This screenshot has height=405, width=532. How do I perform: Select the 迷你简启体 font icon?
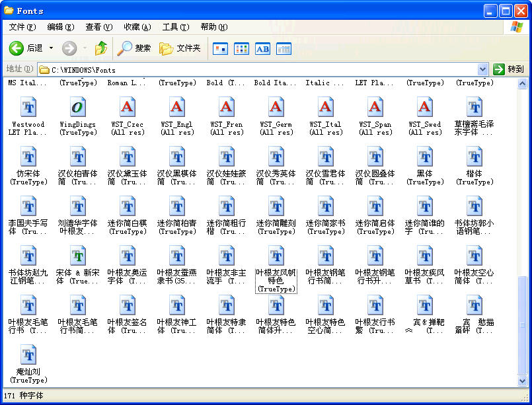coord(375,206)
